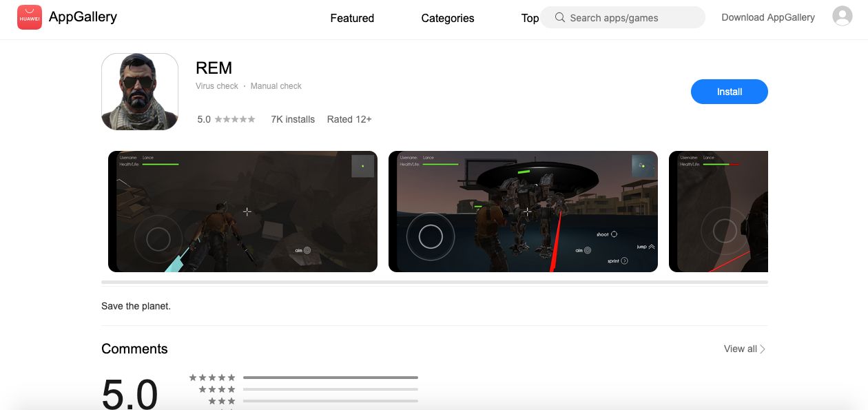Open the partially visible third screenshot
This screenshot has height=410, width=868.
click(718, 212)
